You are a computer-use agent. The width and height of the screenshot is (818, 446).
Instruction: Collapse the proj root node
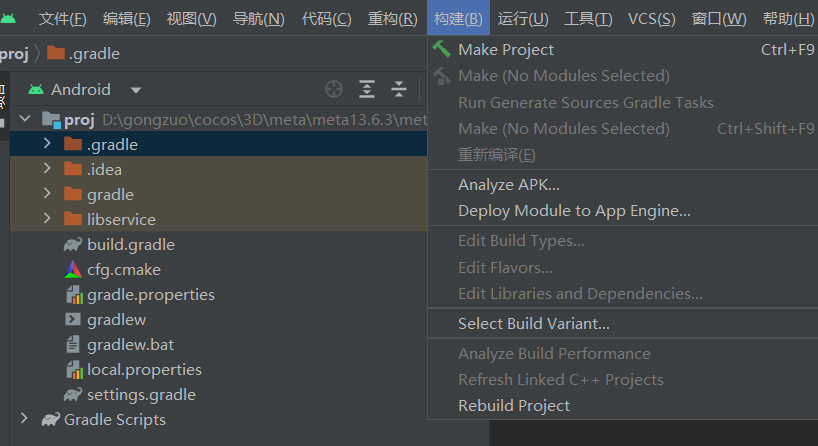coord(25,120)
